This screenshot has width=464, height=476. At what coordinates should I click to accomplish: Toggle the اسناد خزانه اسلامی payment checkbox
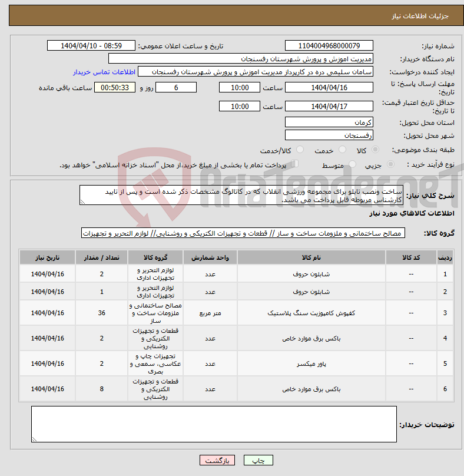294,164
